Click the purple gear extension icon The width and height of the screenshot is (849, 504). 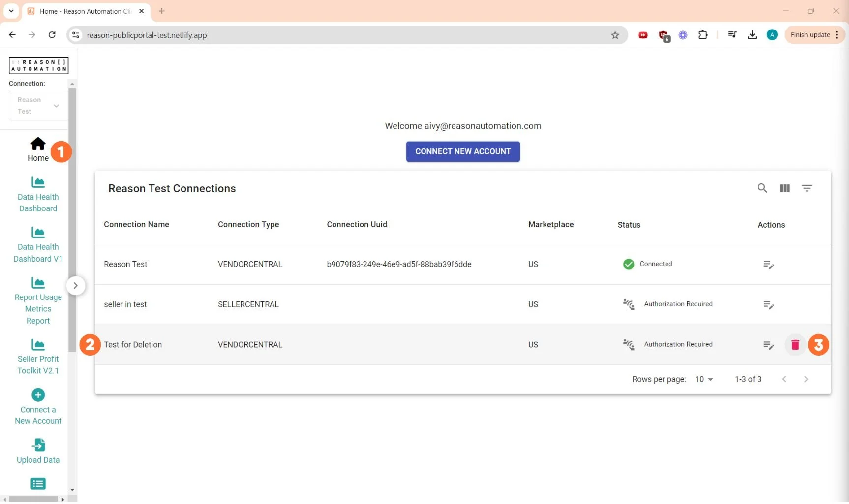(683, 35)
